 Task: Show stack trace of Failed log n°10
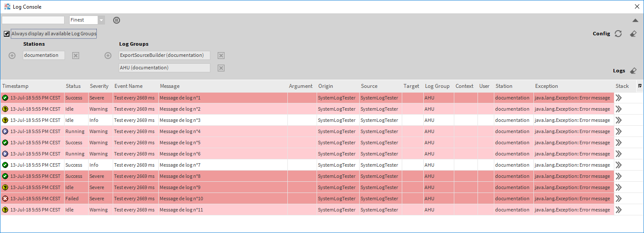pyautogui.click(x=619, y=199)
